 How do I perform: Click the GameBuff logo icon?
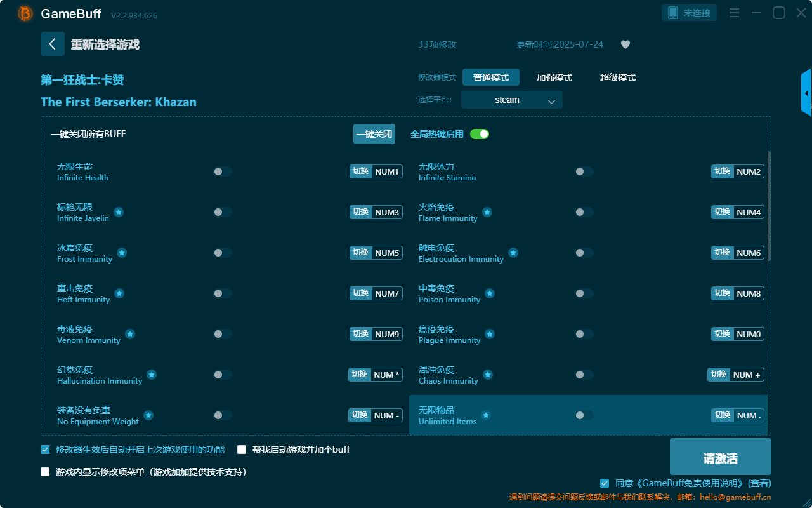pyautogui.click(x=25, y=13)
